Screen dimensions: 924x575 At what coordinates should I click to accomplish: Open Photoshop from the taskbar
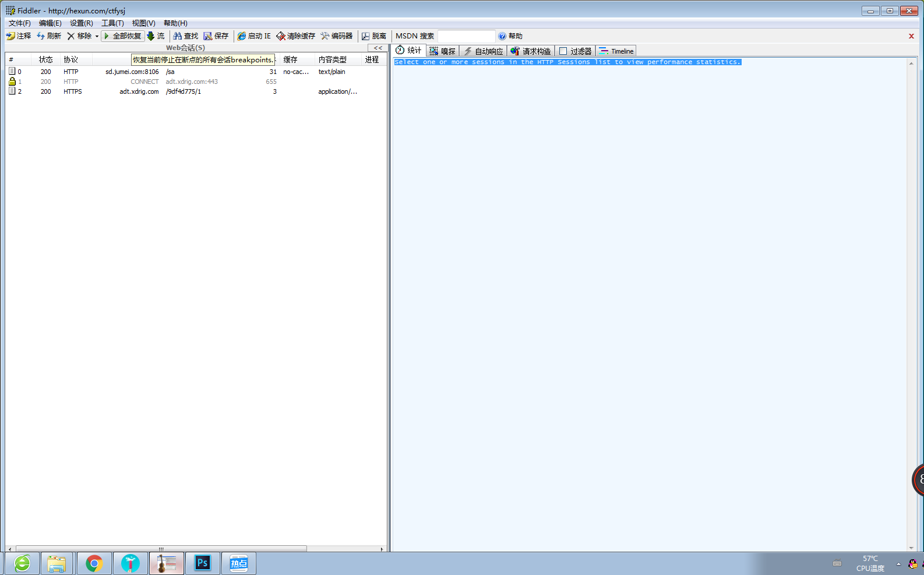pos(202,563)
